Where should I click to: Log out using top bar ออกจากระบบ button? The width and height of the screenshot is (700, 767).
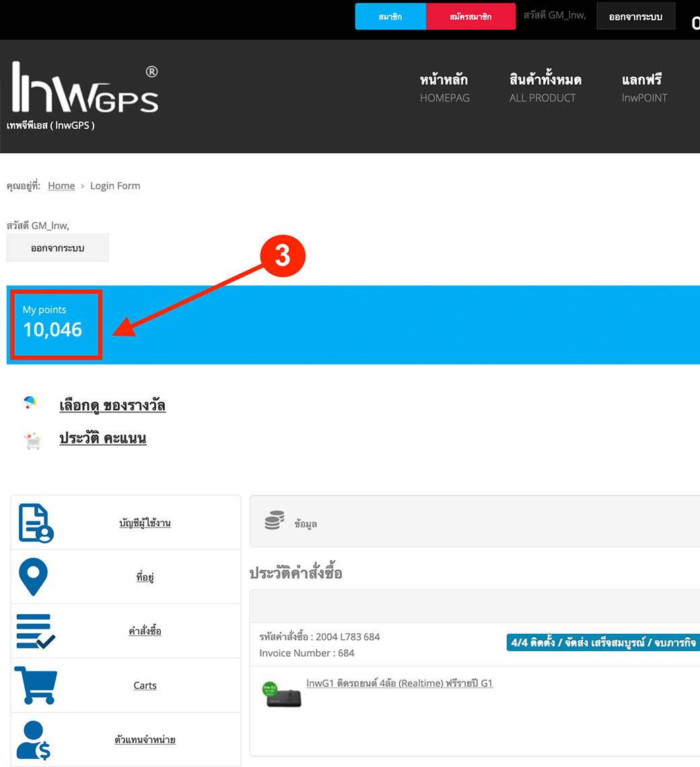point(635,17)
